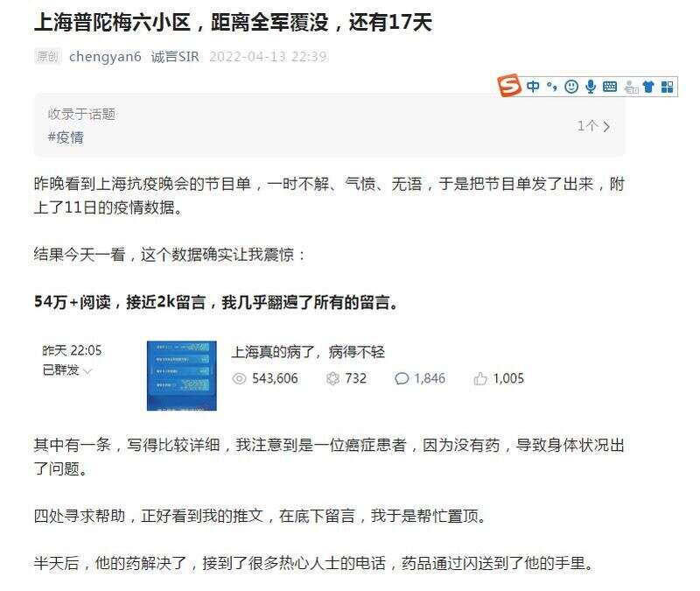Viewport: 700px width, 591px height.
Task: Click the thumbs-up likes icon 1,005
Action: 480,379
